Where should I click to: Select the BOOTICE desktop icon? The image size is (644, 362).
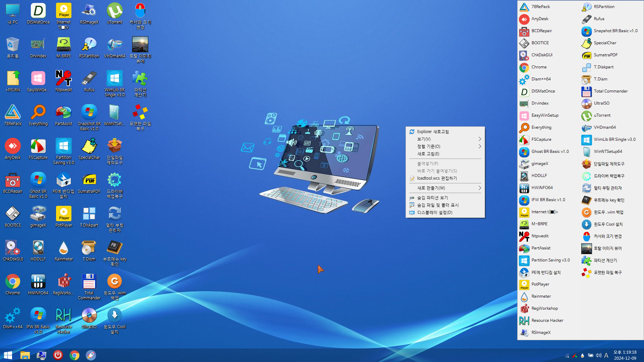pyautogui.click(x=13, y=217)
